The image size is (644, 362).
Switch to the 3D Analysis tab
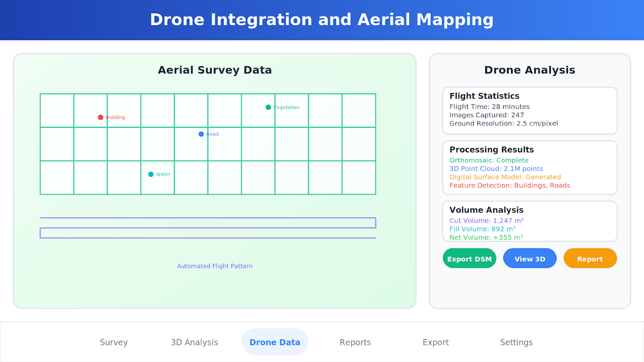194,342
